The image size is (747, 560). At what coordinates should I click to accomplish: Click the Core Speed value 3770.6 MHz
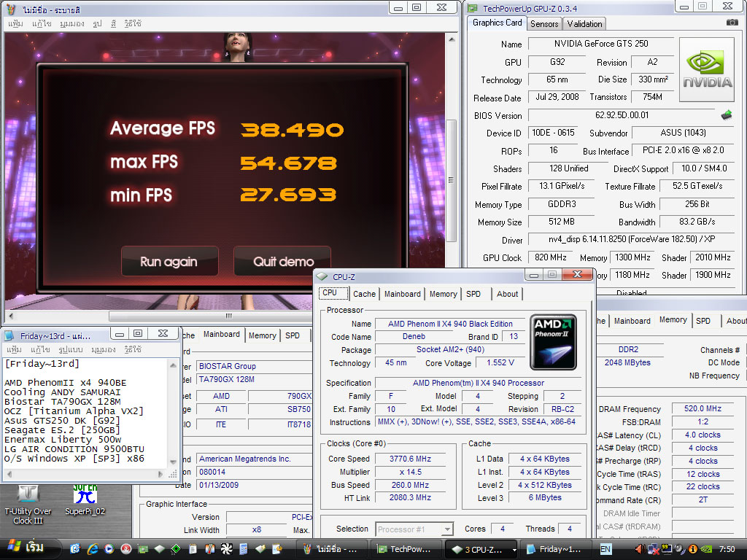click(x=410, y=459)
